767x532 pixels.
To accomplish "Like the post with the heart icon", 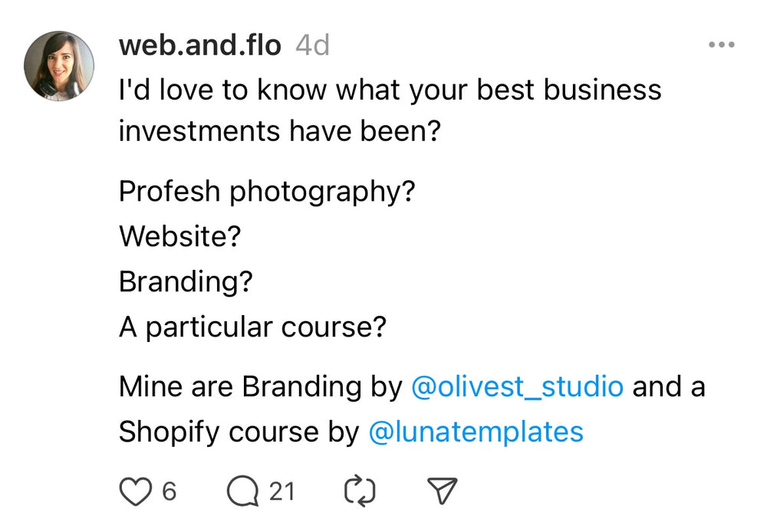I will 136,491.
